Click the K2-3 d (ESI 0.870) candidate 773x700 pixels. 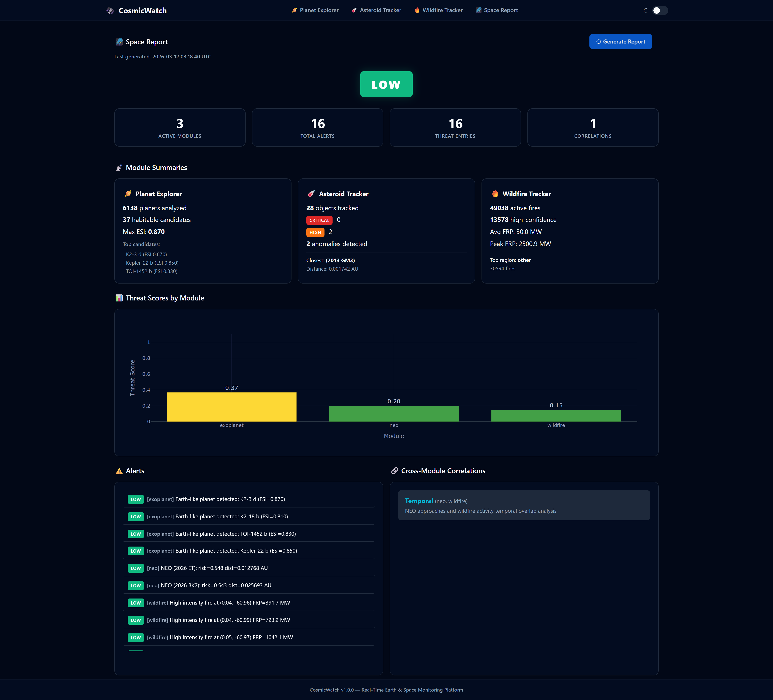147,254
